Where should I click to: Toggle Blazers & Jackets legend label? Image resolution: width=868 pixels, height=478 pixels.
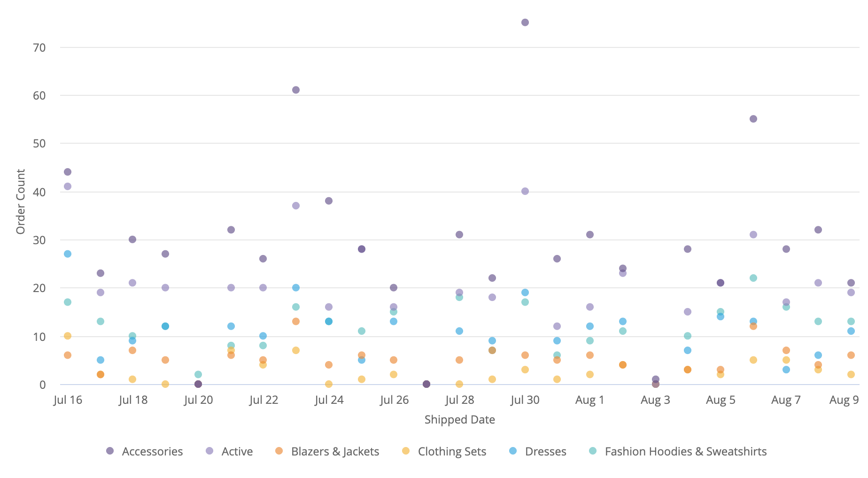tap(335, 451)
